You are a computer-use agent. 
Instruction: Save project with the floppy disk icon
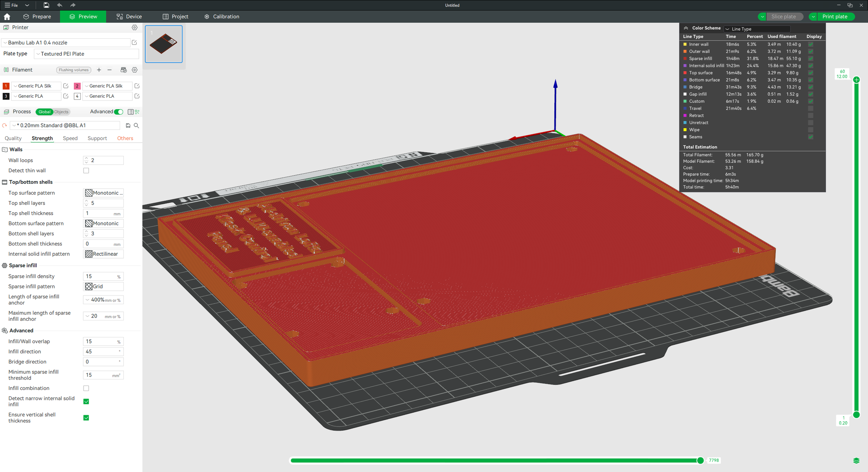[x=46, y=5]
